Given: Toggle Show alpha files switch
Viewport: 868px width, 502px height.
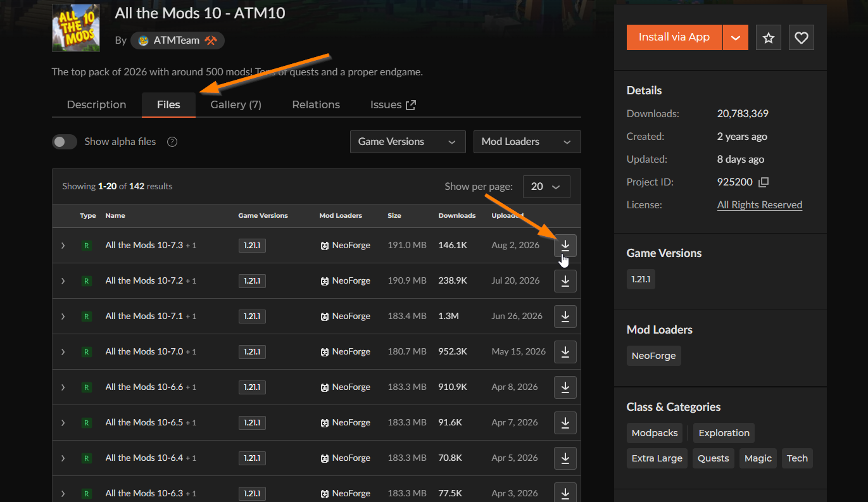Looking at the screenshot, I should [x=65, y=142].
